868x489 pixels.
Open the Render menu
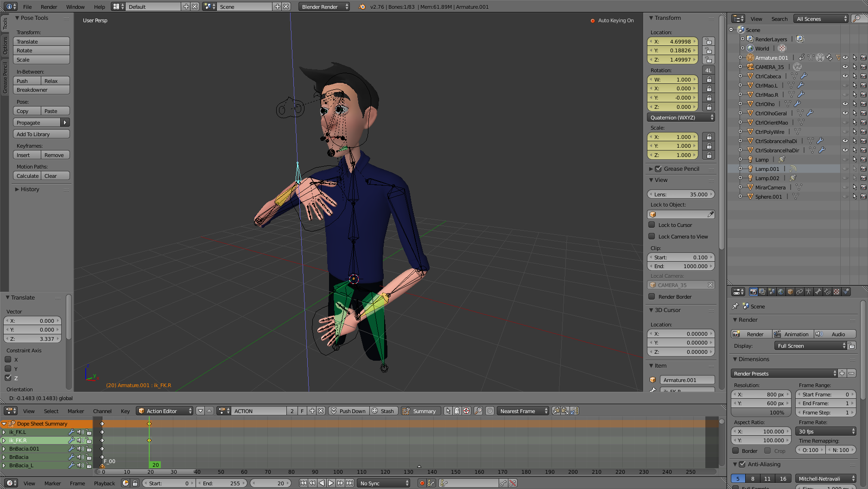49,7
